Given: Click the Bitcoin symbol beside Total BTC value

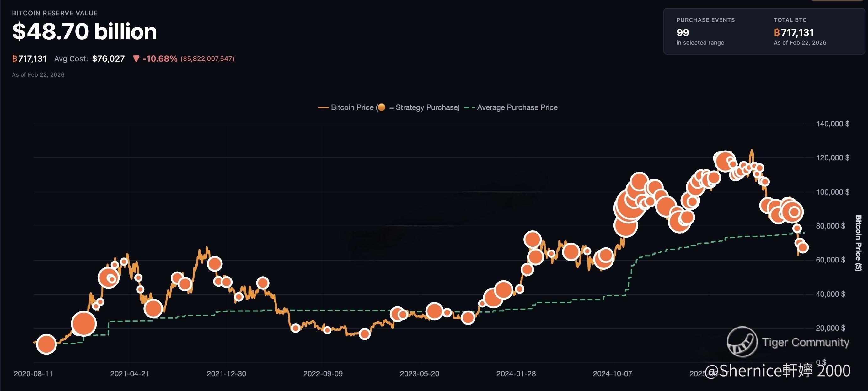Looking at the screenshot, I should [777, 33].
